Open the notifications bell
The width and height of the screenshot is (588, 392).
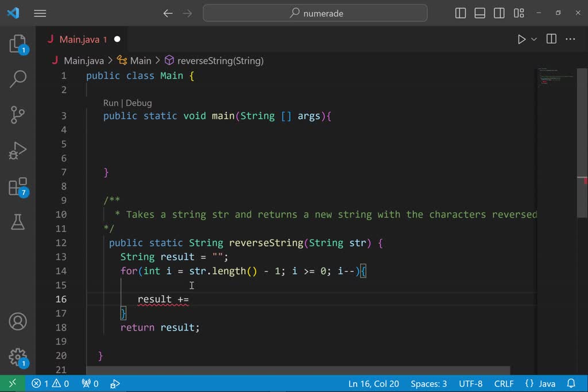(571, 383)
